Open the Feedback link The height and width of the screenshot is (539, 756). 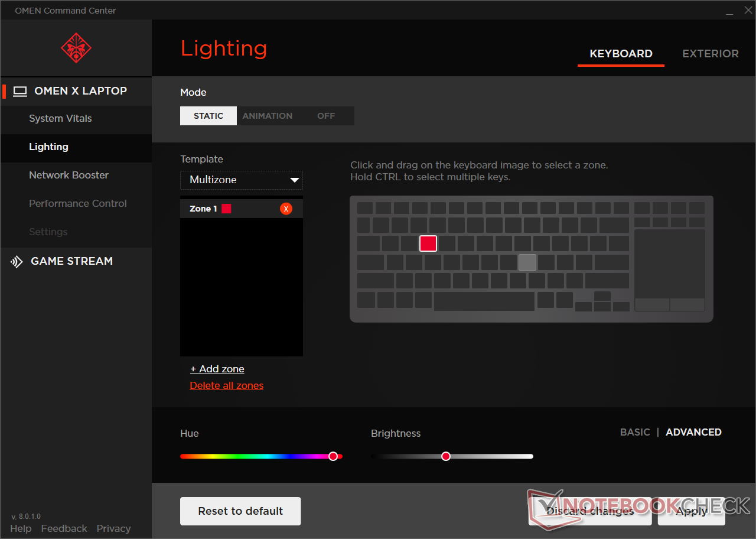(64, 528)
